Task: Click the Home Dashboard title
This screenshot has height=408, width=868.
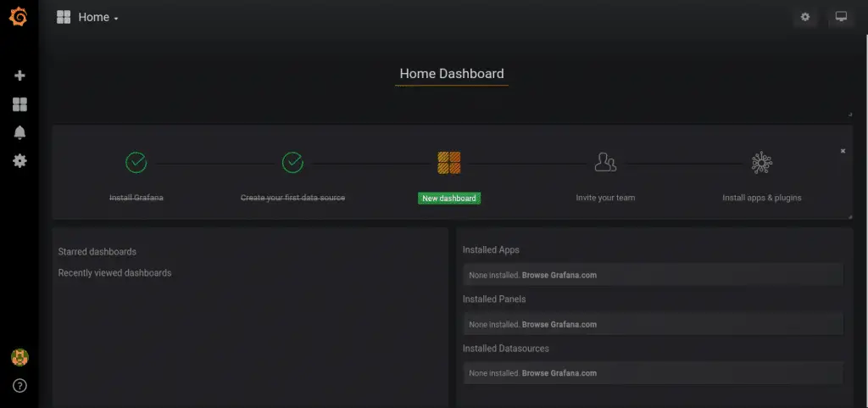Action: (452, 74)
